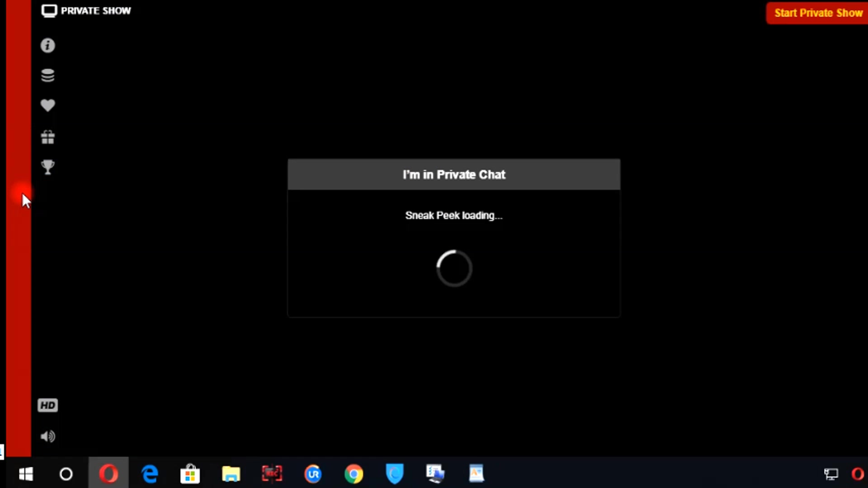The width and height of the screenshot is (868, 488).
Task: Click the heart favorite icon
Action: pos(47,105)
